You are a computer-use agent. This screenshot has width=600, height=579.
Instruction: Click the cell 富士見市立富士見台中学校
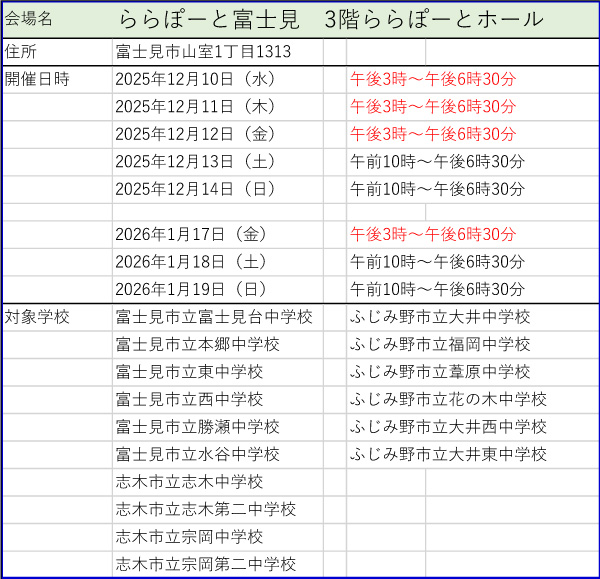[214, 317]
